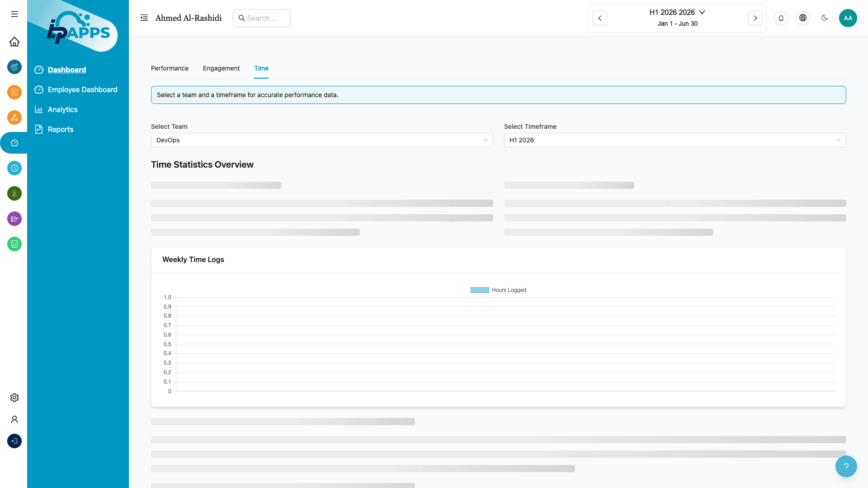
Task: Expand the H1 2026 period selector in header
Action: [x=677, y=13]
